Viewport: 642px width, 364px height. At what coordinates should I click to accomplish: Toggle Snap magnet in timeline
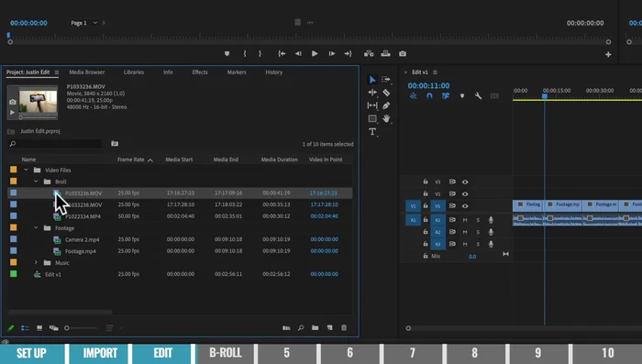pos(429,95)
